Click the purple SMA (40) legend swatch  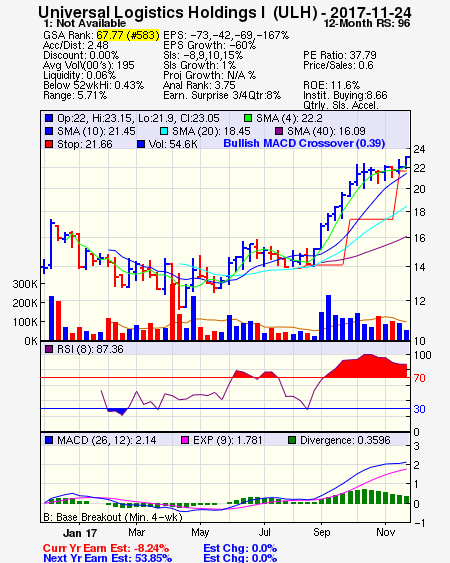pyautogui.click(x=279, y=131)
